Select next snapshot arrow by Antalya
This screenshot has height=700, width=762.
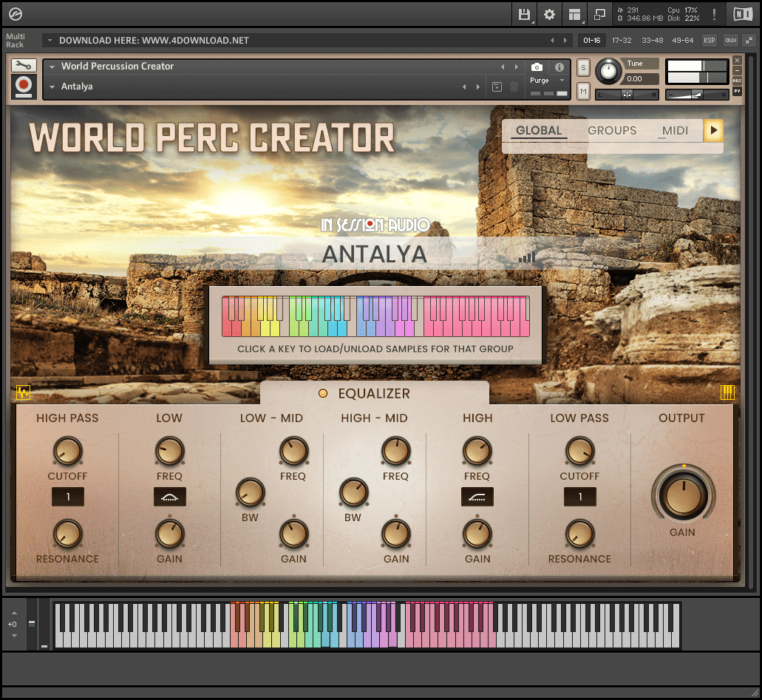click(x=478, y=87)
